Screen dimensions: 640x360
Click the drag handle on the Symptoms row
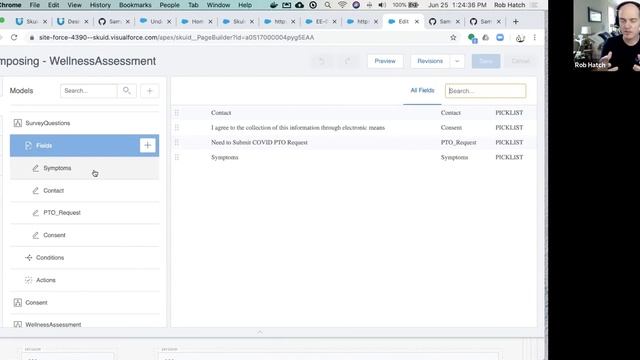[x=177, y=157]
